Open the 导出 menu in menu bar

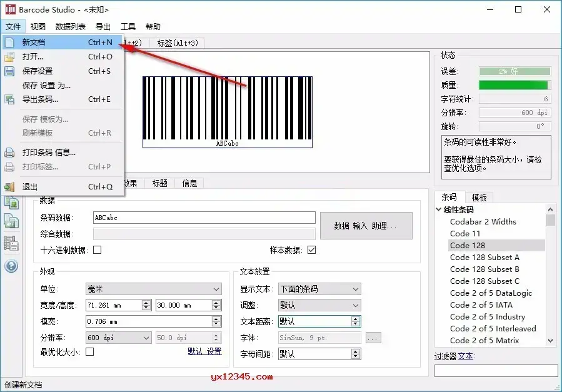point(103,26)
